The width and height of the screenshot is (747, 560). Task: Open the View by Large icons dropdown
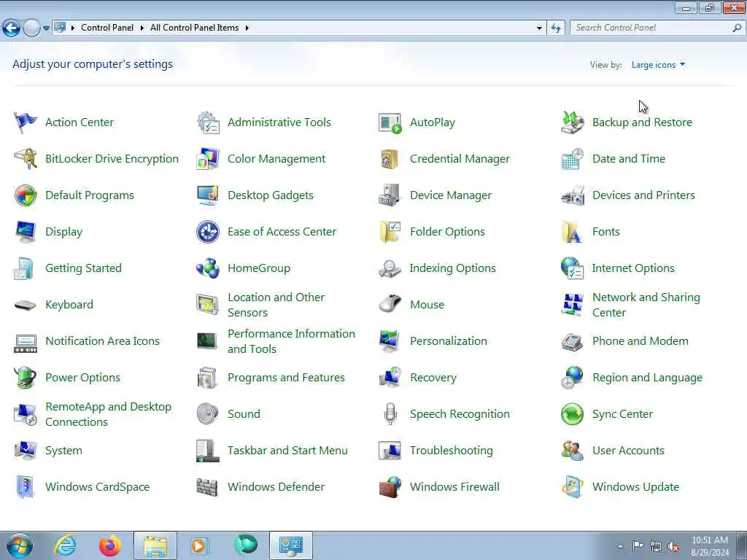658,65
